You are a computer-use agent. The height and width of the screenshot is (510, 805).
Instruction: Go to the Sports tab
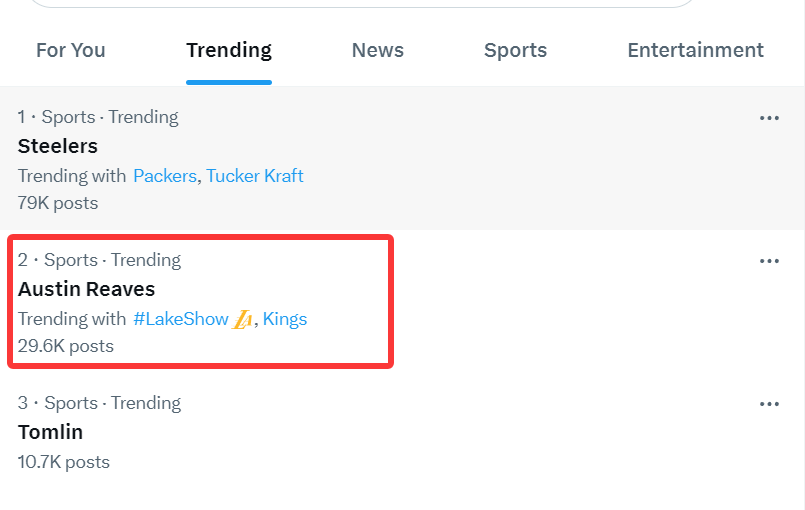click(515, 50)
